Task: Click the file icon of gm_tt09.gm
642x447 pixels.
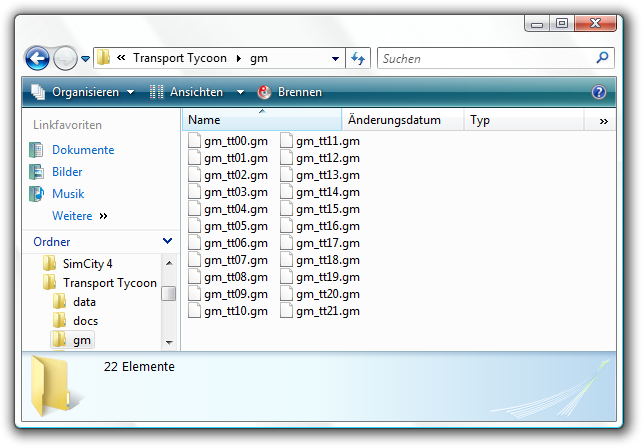Action: coord(194,293)
